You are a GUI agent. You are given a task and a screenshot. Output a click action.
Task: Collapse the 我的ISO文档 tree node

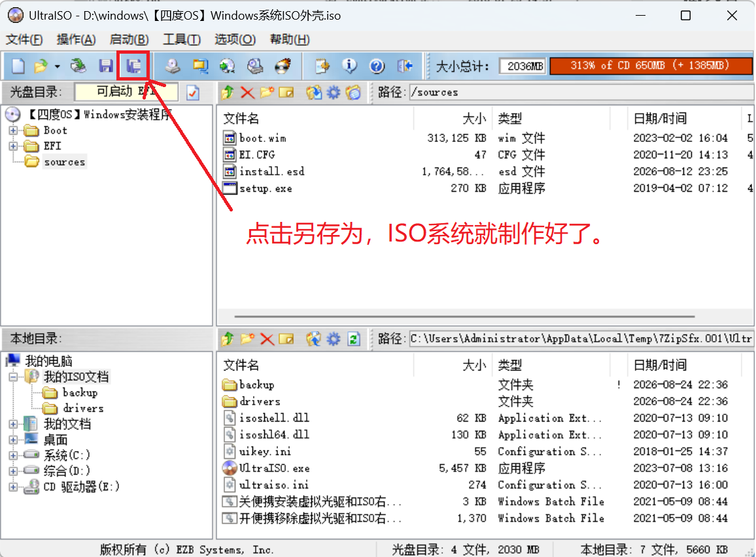13,376
